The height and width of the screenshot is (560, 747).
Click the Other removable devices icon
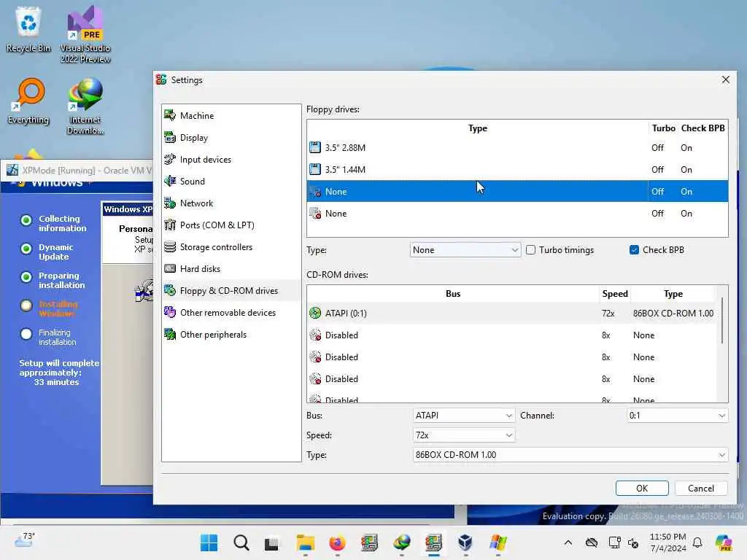pos(170,312)
